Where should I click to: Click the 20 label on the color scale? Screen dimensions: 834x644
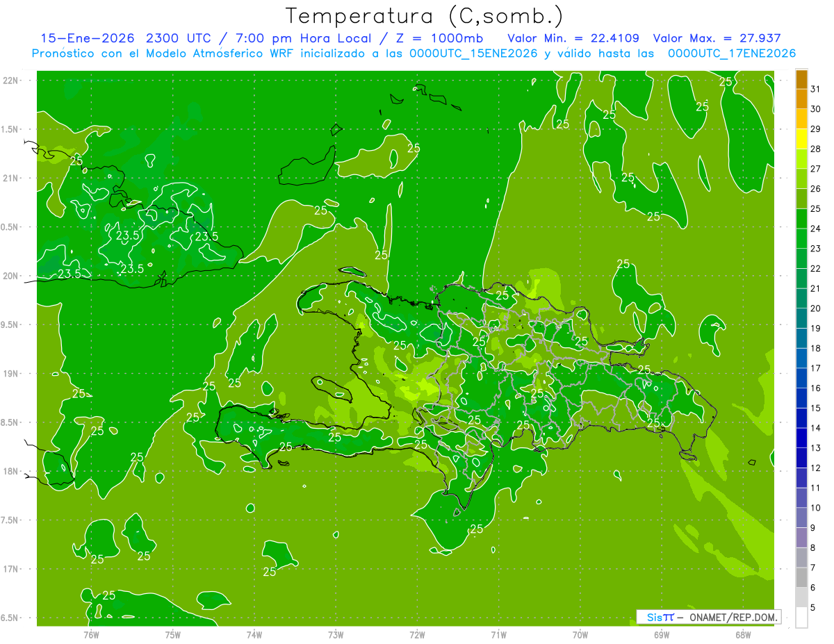815,308
